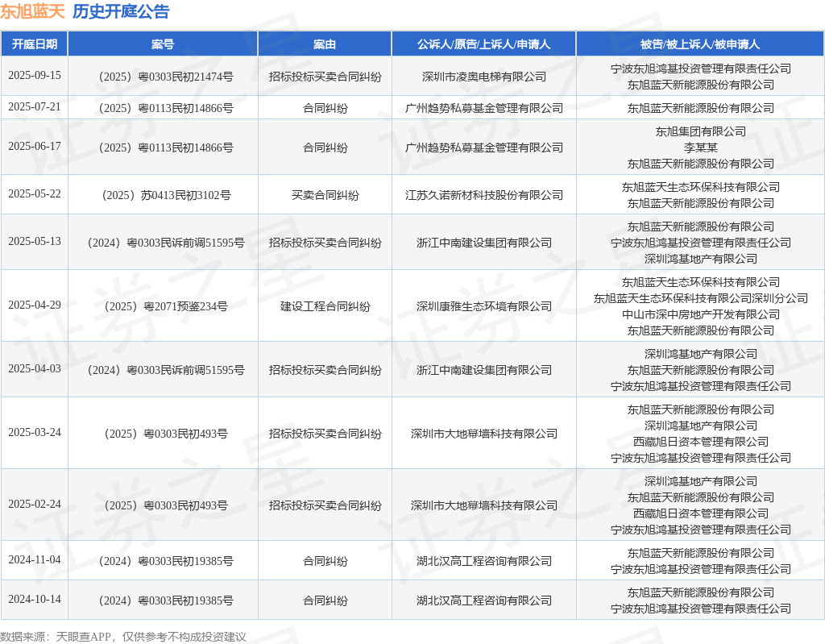Select the date 2025-04-29

(x=35, y=305)
